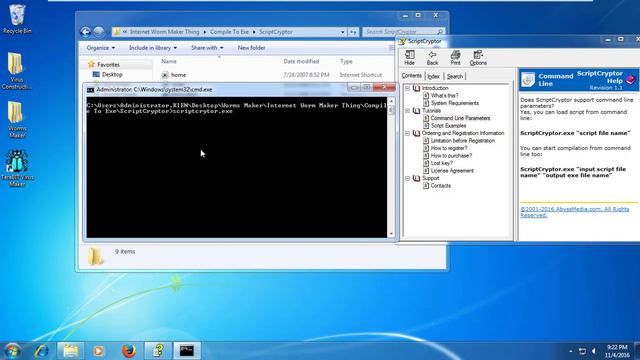
Task: Open Windows Explorer taskbar icon
Action: pos(70,351)
